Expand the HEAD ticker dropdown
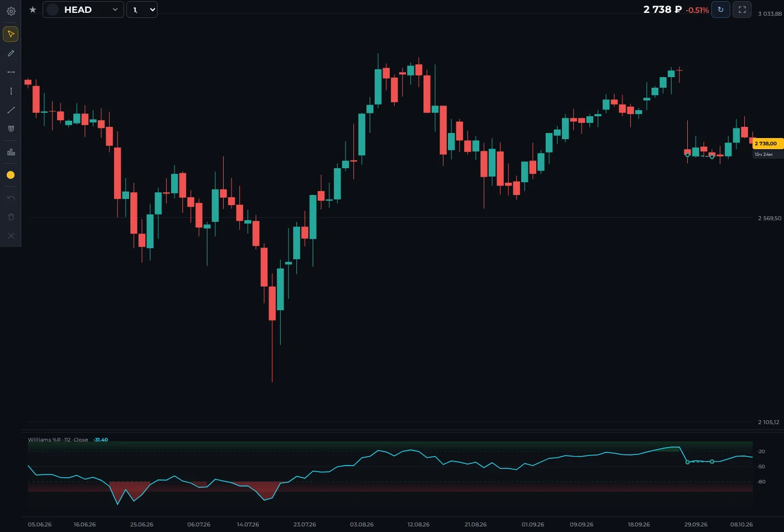The image size is (784, 532). click(83, 9)
